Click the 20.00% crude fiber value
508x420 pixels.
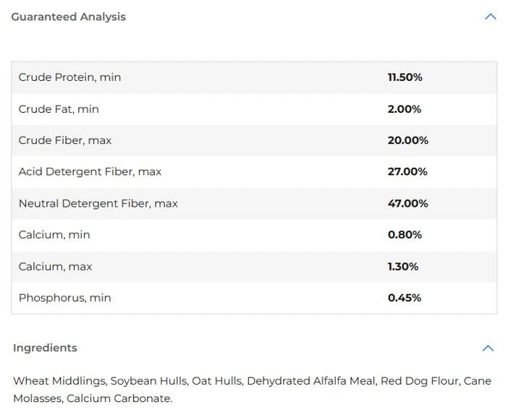click(407, 140)
